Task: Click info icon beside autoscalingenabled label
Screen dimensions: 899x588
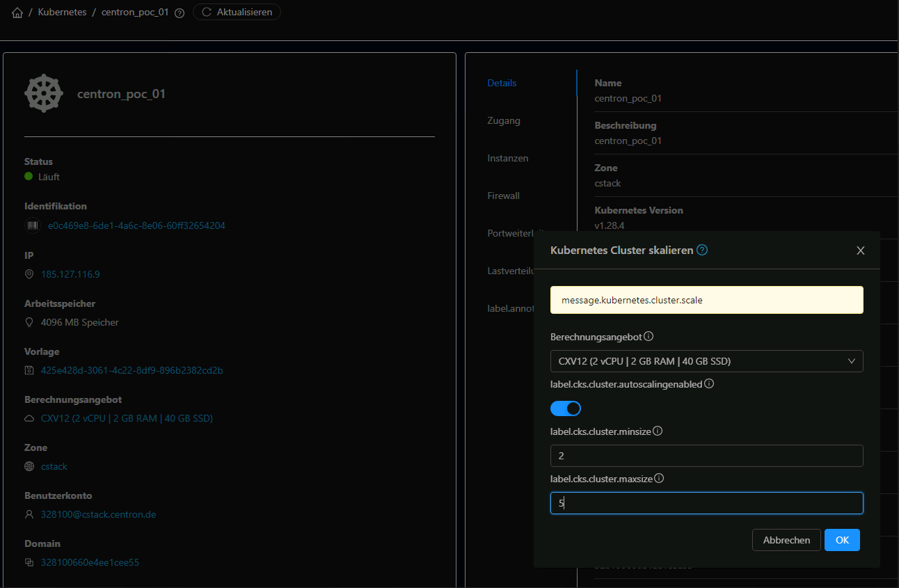Action: point(709,383)
